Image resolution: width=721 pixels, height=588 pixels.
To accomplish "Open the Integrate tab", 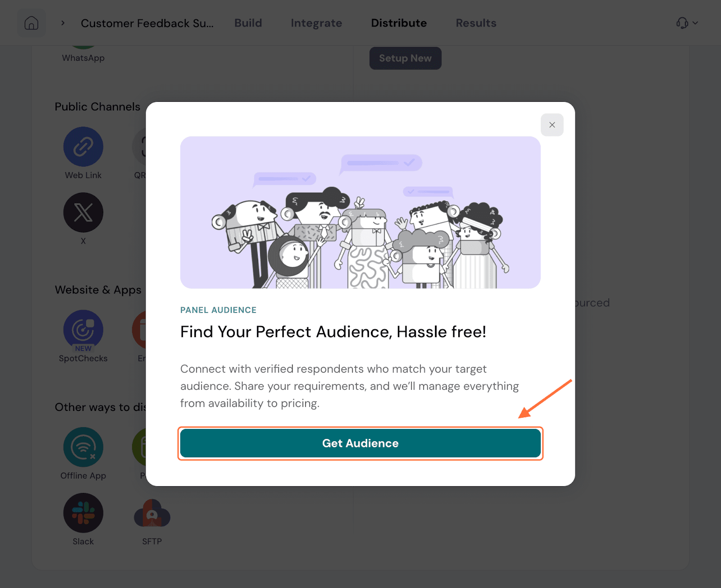I will [x=316, y=23].
